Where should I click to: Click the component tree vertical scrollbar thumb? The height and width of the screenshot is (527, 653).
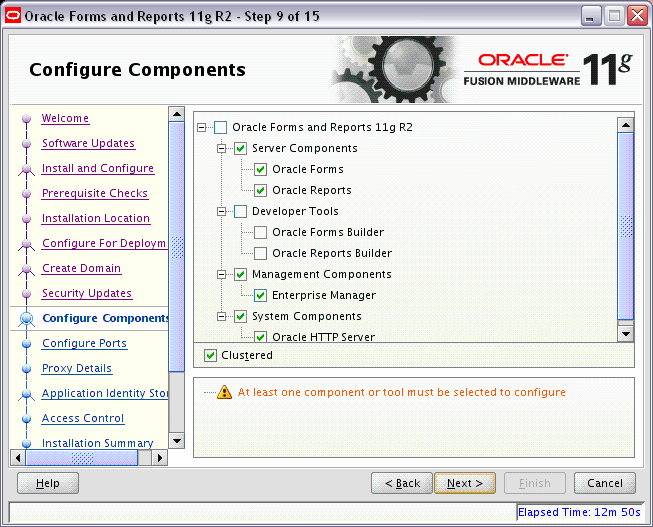(x=626, y=226)
